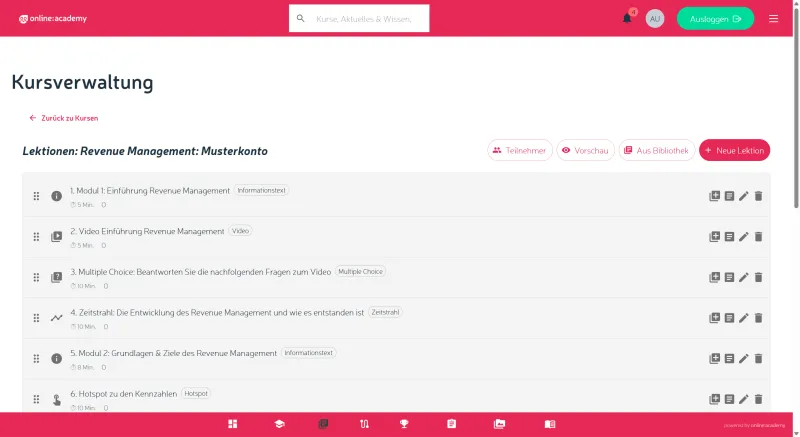Screen dimensions: 800x437
Task: Open the clipboard icon in bottom bar
Action: tap(452, 424)
